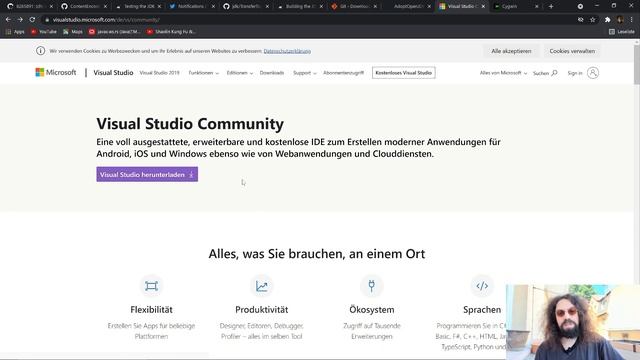Image resolution: width=640 pixels, height=360 pixels.
Task: Open the Apps bookmark shortcut
Action: [15, 31]
